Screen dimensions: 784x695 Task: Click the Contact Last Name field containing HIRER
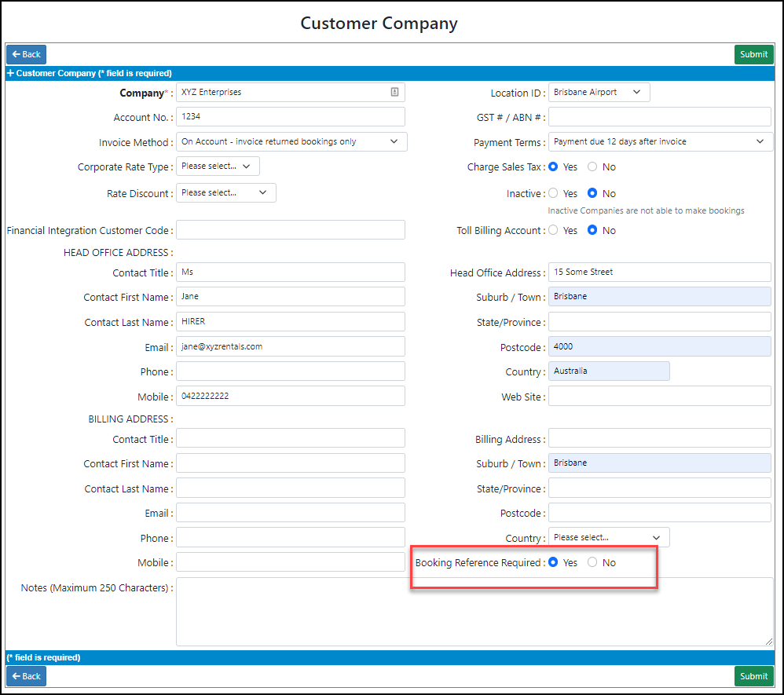pos(291,321)
